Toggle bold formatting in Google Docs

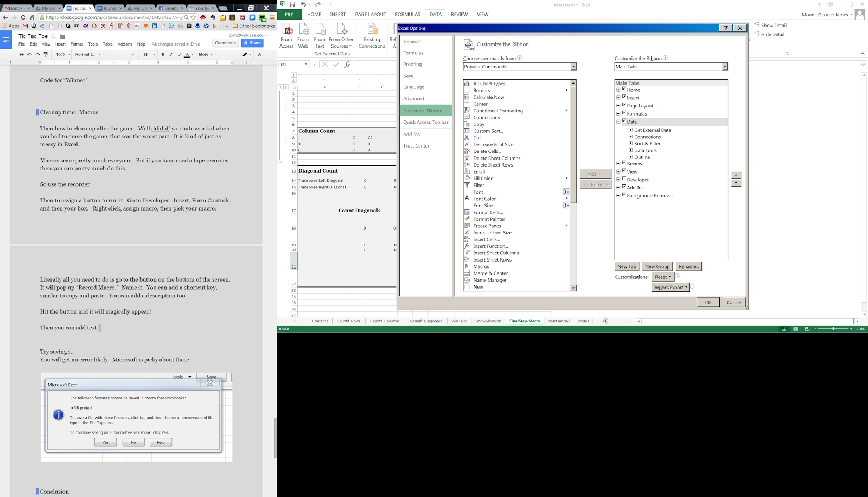163,54
